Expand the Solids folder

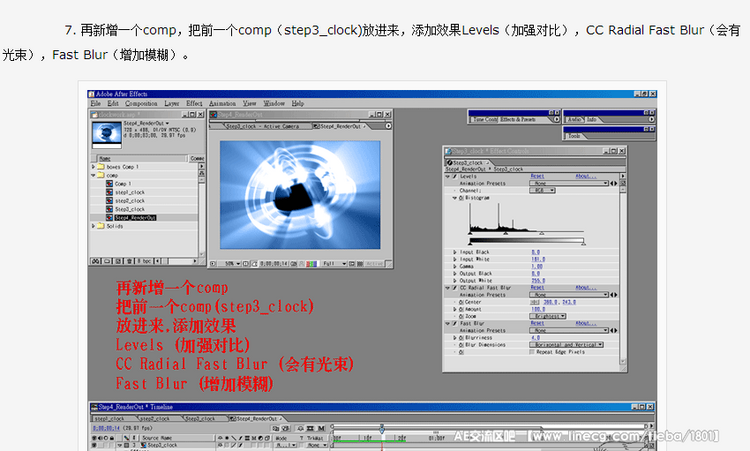click(93, 226)
